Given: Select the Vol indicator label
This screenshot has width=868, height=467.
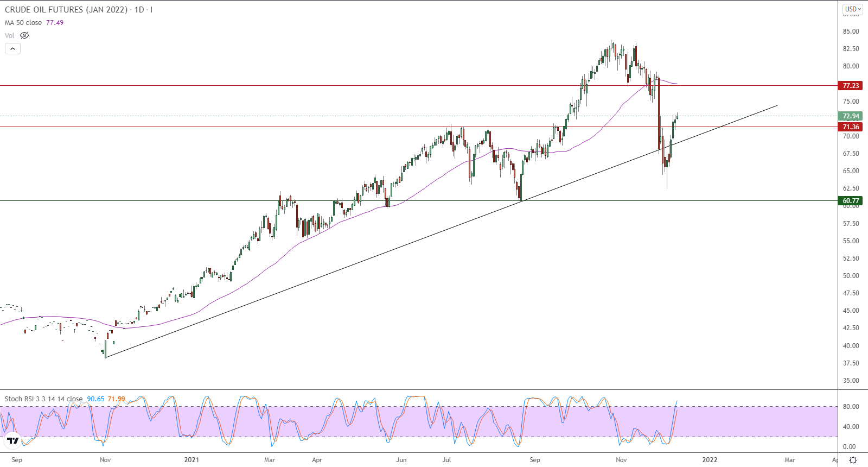Looking at the screenshot, I should coord(10,36).
